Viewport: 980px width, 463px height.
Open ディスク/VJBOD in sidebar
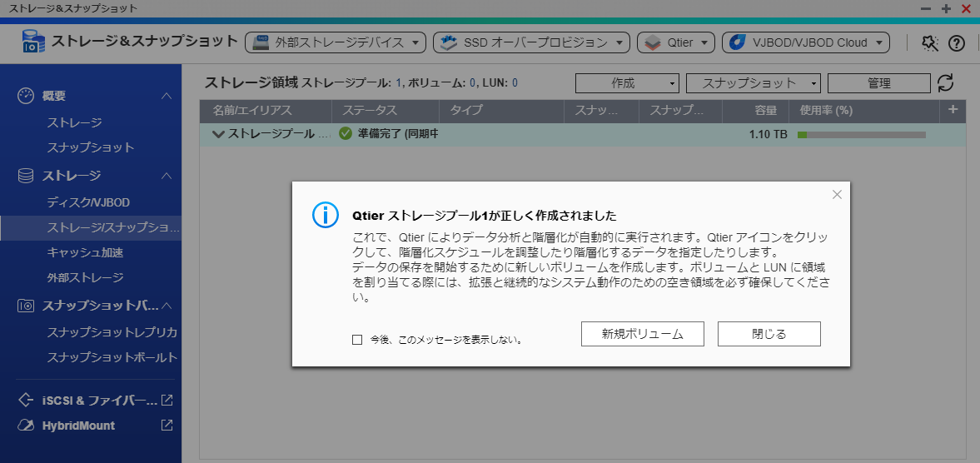point(88,203)
